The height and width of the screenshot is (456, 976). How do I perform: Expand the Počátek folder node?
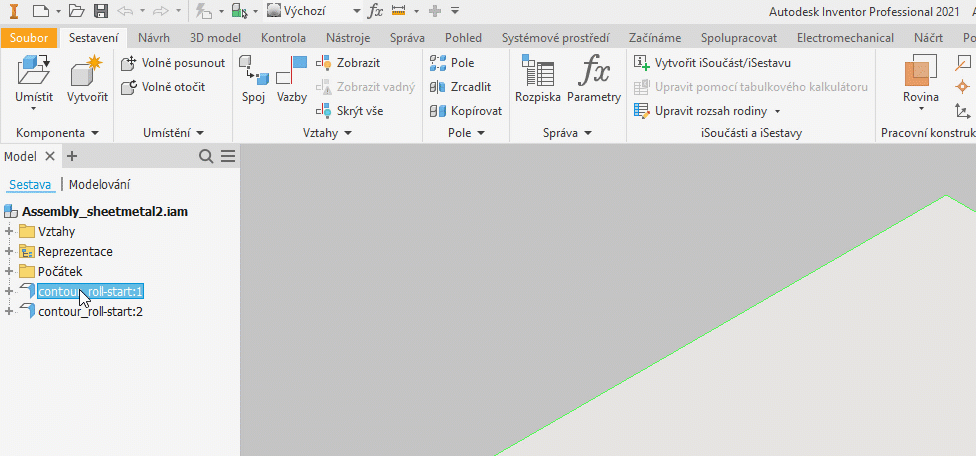[x=9, y=272]
